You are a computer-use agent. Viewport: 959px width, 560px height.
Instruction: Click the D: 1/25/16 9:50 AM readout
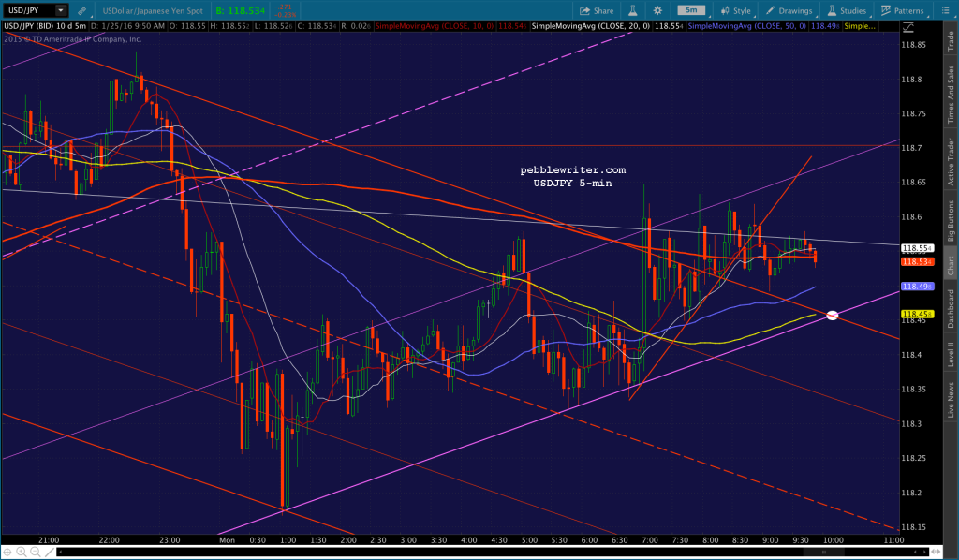pyautogui.click(x=127, y=26)
